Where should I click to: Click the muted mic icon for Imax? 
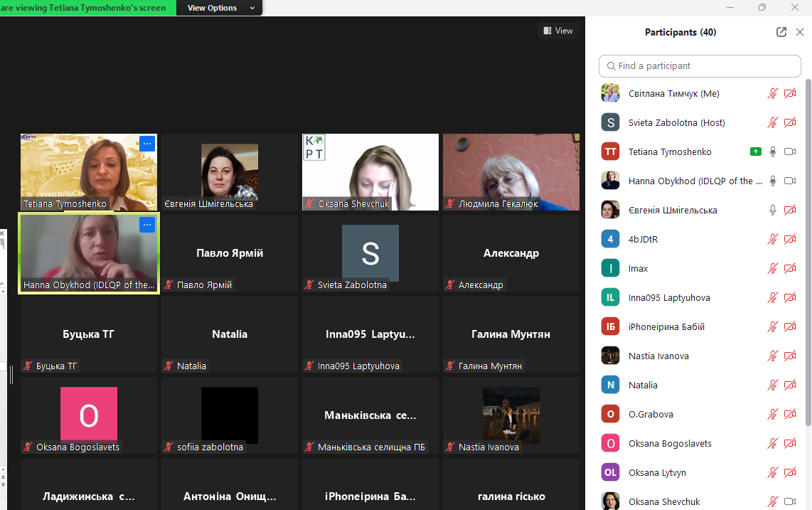click(773, 268)
